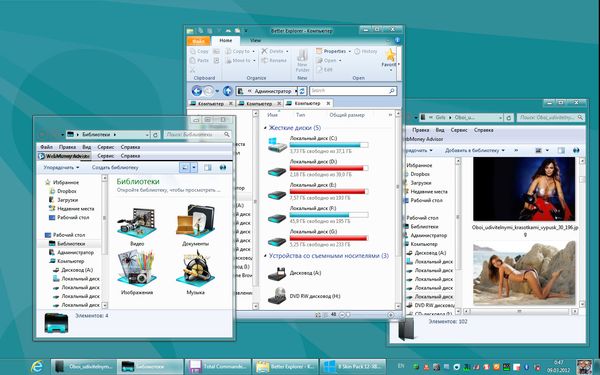The width and height of the screenshot is (600, 375).
Task: Toggle preview pane in the Oboi window
Action: tap(561, 150)
